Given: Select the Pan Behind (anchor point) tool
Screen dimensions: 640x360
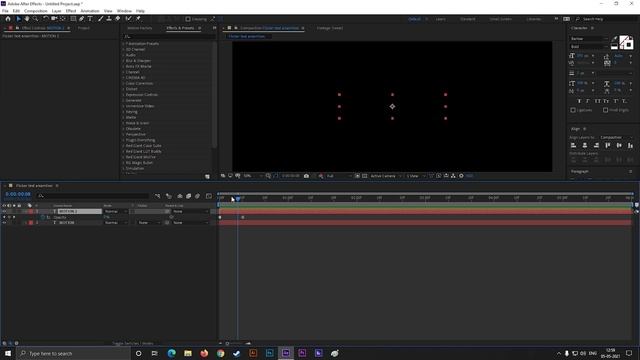Looking at the screenshot, I should click(x=62, y=19).
